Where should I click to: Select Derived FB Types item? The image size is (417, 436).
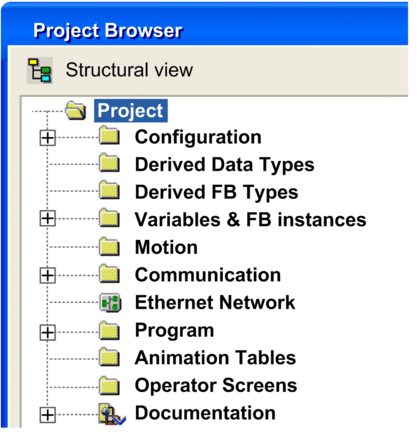coord(216,192)
